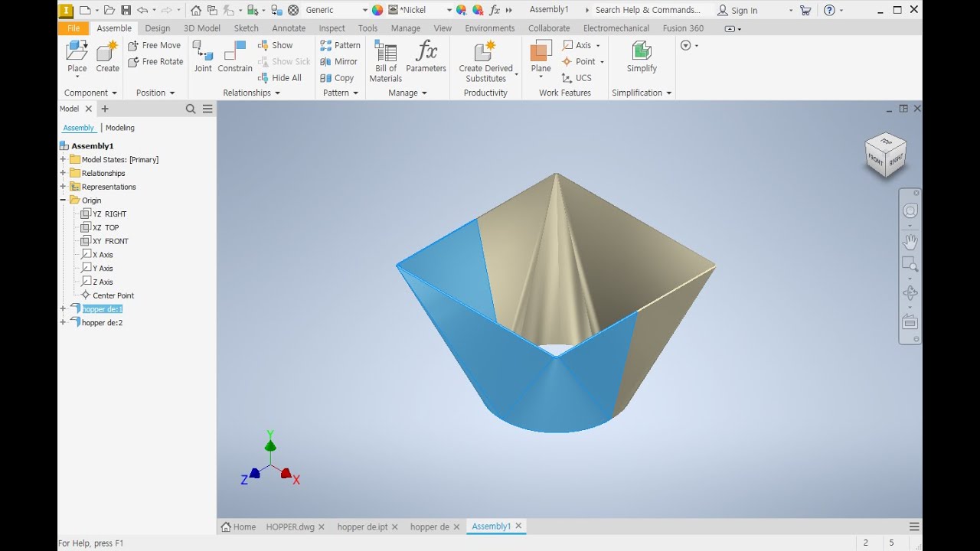Click the search icon in Model browser
Viewport: 980px width, 551px height.
tap(191, 109)
